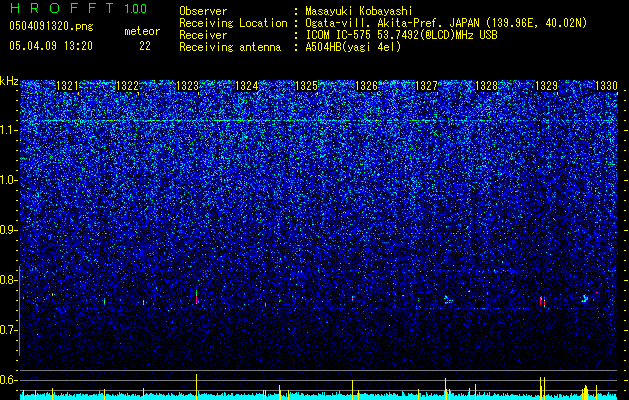
Task: Click the 0.7 kHz axis label
Action: pyautogui.click(x=9, y=330)
